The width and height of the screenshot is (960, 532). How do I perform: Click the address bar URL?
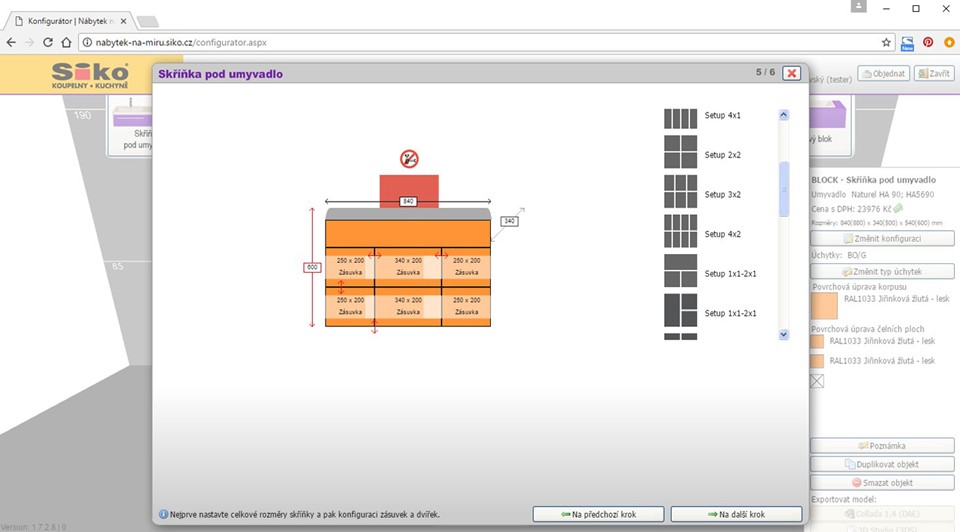[180, 43]
